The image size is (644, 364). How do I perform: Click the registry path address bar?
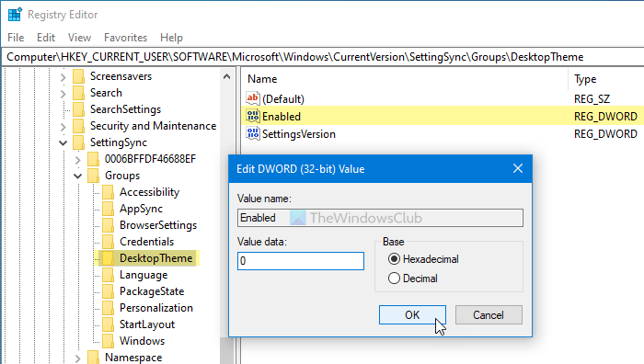[323, 57]
